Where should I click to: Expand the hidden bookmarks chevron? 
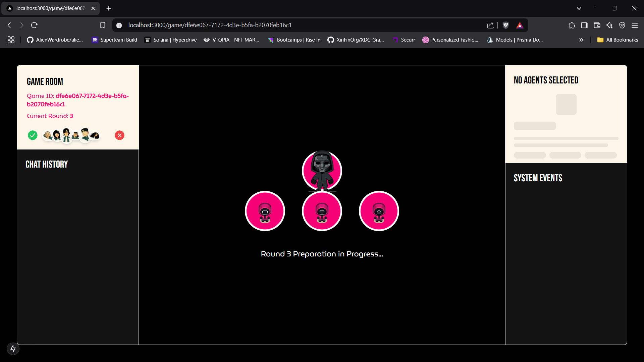coord(581,40)
